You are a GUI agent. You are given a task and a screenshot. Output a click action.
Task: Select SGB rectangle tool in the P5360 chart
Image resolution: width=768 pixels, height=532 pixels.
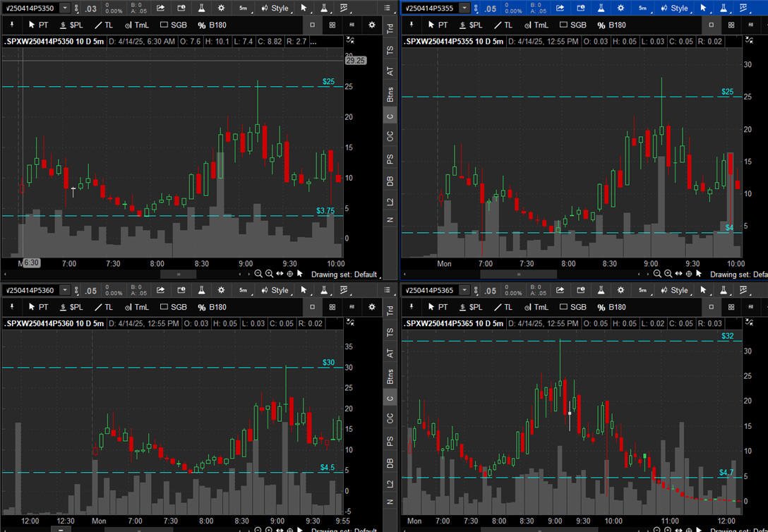pyautogui.click(x=174, y=307)
